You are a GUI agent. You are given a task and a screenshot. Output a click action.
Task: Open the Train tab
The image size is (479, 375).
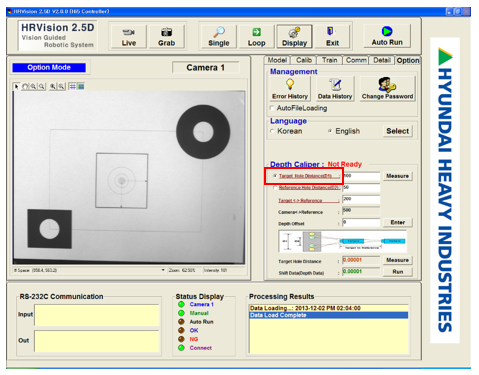[x=329, y=60]
